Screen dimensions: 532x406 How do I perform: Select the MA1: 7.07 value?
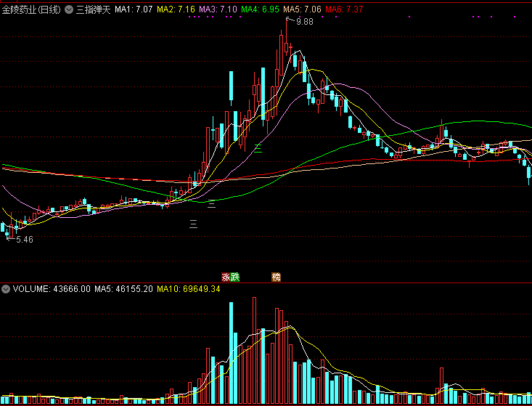click(x=134, y=9)
